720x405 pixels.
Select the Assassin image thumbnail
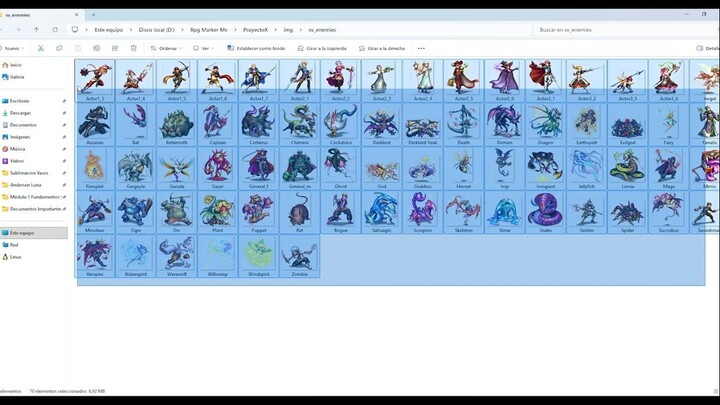(95, 124)
